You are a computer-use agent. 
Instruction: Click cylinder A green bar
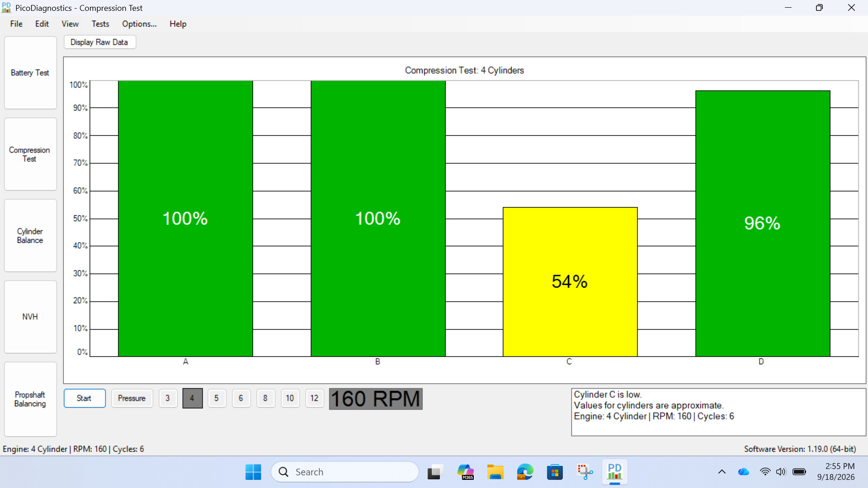tap(185, 219)
